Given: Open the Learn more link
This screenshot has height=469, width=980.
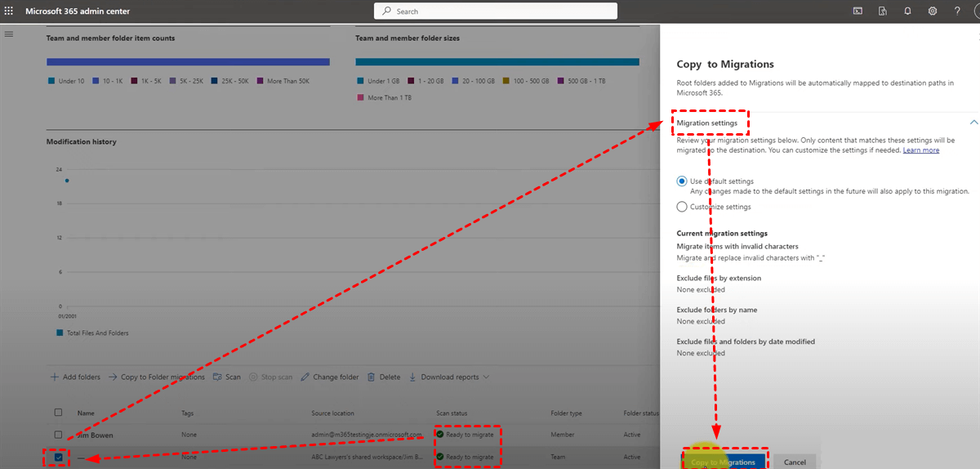Looking at the screenshot, I should click(921, 150).
